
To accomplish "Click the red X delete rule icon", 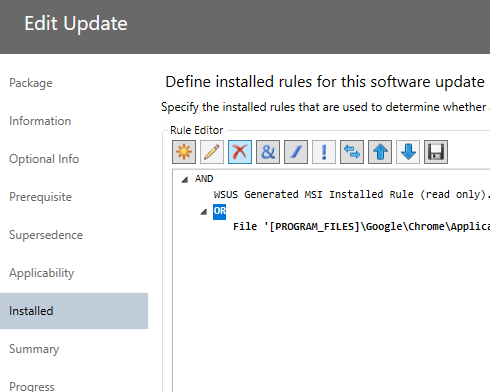I will (240, 152).
